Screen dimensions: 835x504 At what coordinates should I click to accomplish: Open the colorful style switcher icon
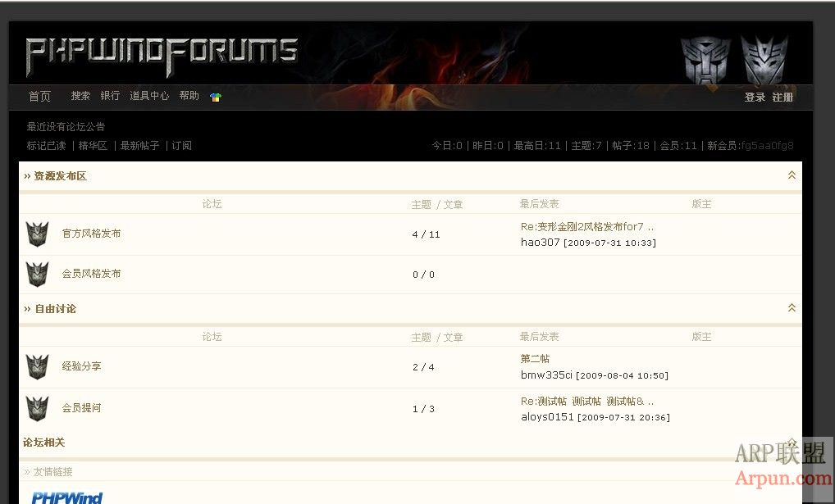tap(215, 97)
